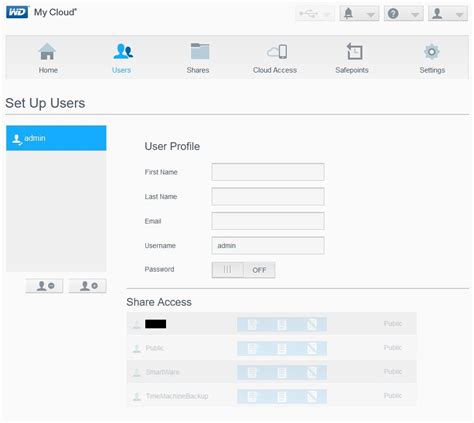Toggle the Password switch on
474x423 pixels.
coord(243,270)
